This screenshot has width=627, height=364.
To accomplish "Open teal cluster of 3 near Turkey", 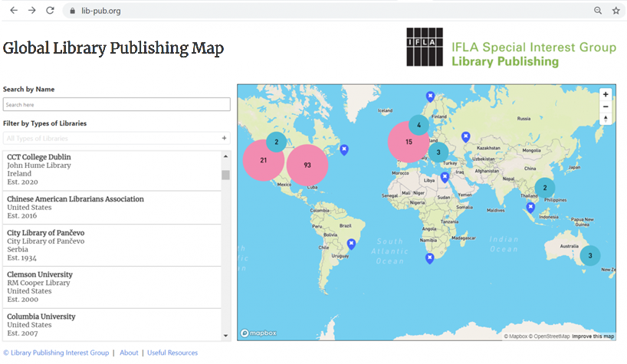I will [x=438, y=152].
